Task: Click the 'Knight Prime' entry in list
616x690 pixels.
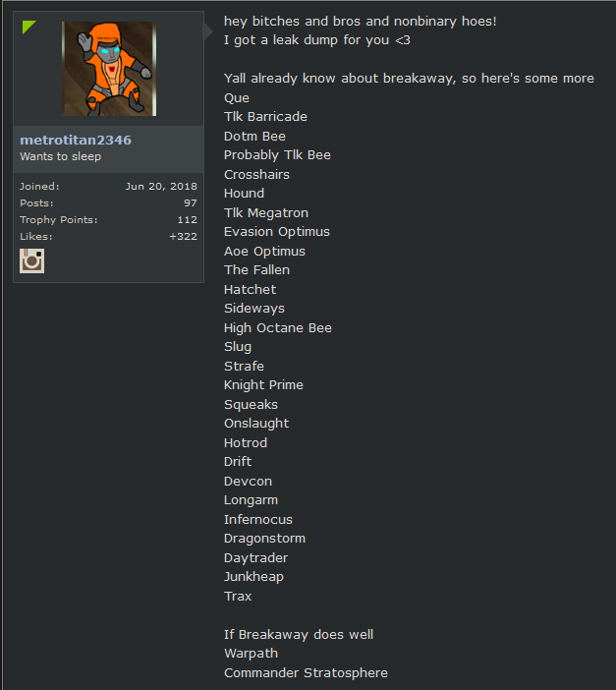Action: (x=263, y=385)
